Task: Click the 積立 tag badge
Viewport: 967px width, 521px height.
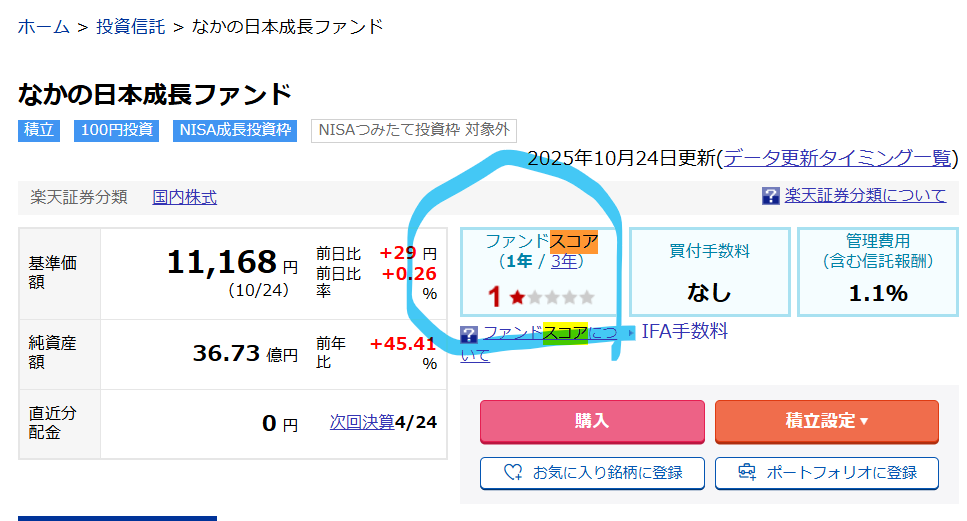Action: click(x=39, y=130)
